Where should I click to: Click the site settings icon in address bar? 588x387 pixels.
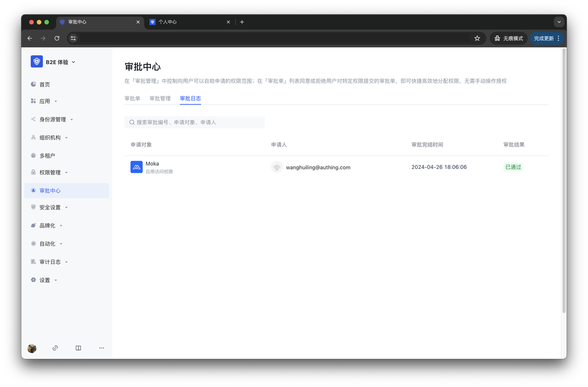pyautogui.click(x=73, y=39)
